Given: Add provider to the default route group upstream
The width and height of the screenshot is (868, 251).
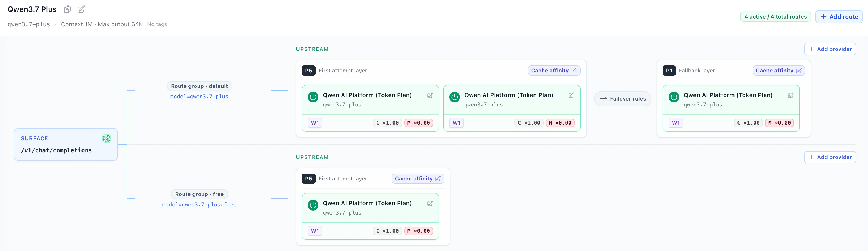Looking at the screenshot, I should (x=830, y=49).
